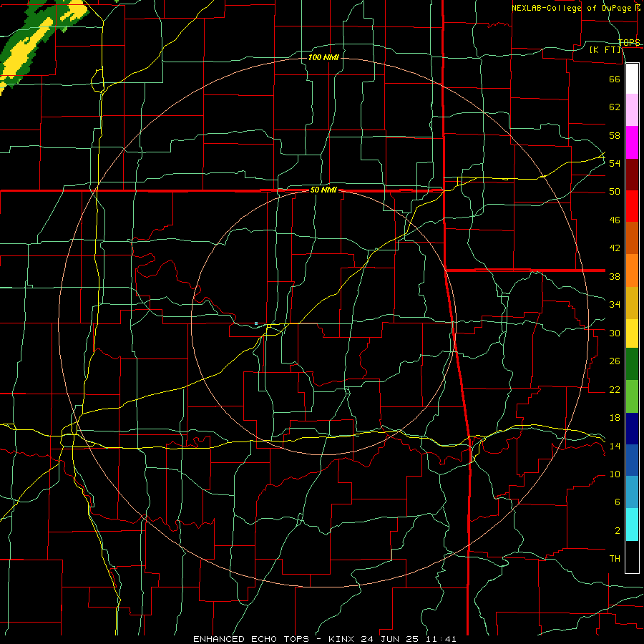Click the "54" scale value
The height and width of the screenshot is (644, 644).
click(615, 163)
